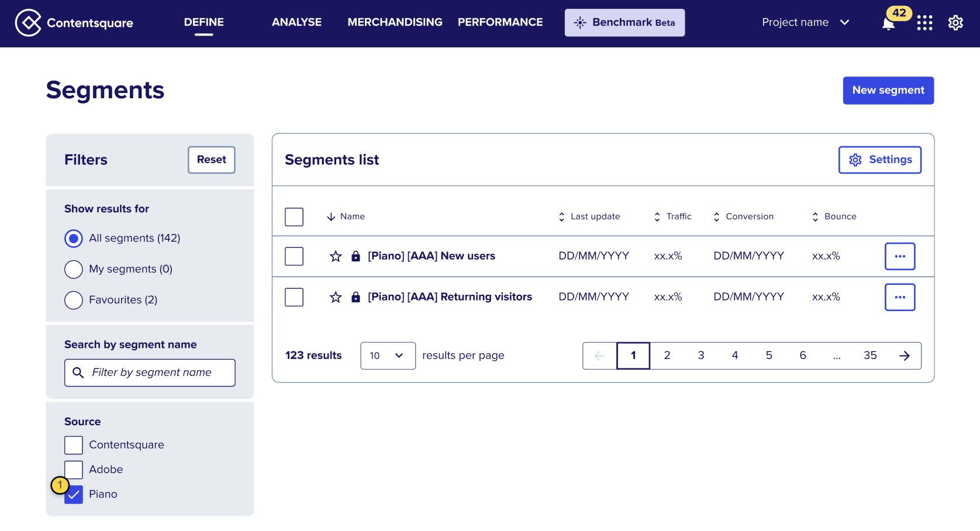The image size is (980, 531).
Task: Select My segments radio option
Action: [74, 270]
